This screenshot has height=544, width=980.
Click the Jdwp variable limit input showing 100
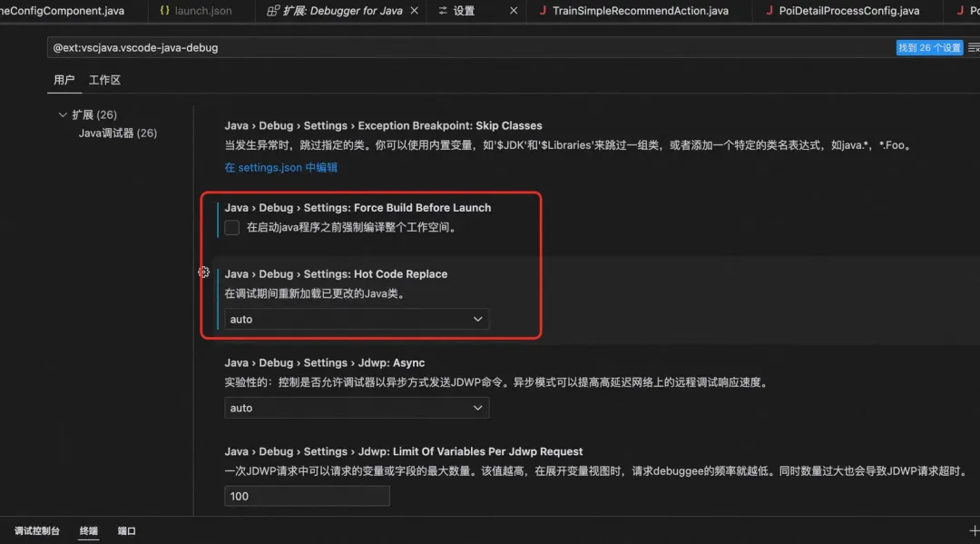[x=307, y=495]
